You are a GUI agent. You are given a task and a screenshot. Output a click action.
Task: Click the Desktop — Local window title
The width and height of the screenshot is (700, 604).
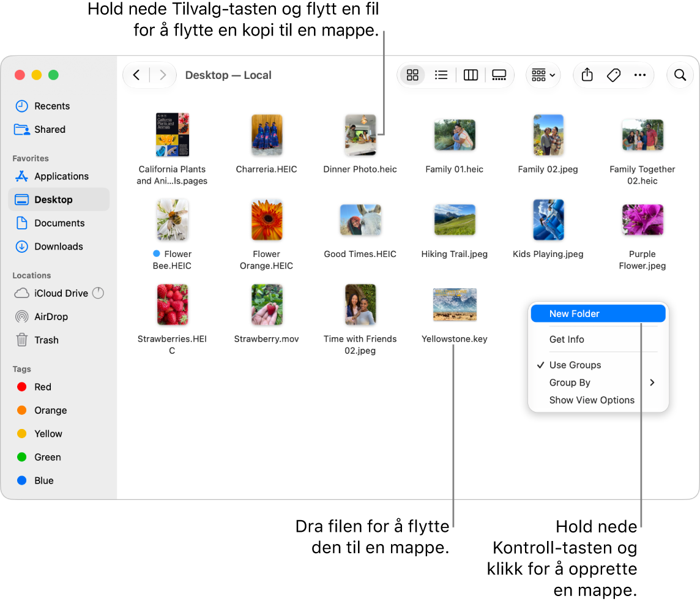(228, 75)
